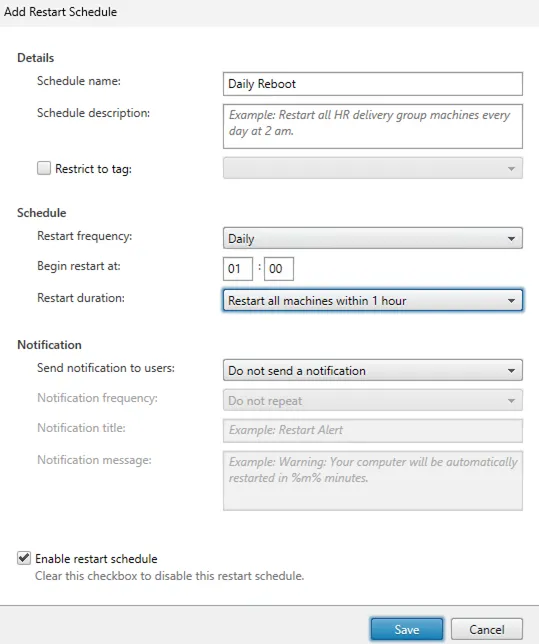This screenshot has height=644, width=539.
Task: Click the Notification message text area
Action: 373,481
